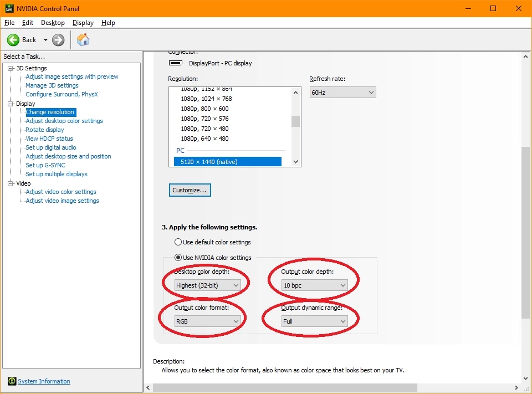Open Rotate display task
The image size is (532, 394).
(x=45, y=130)
